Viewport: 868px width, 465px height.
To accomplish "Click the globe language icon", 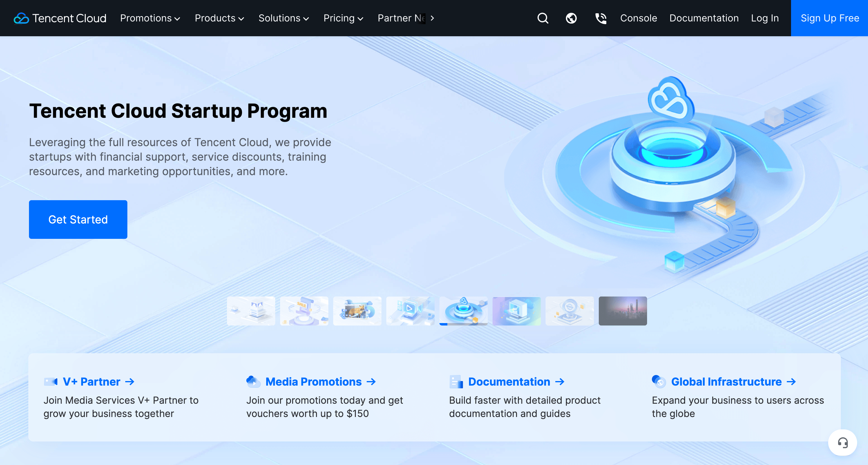I will pos(571,18).
